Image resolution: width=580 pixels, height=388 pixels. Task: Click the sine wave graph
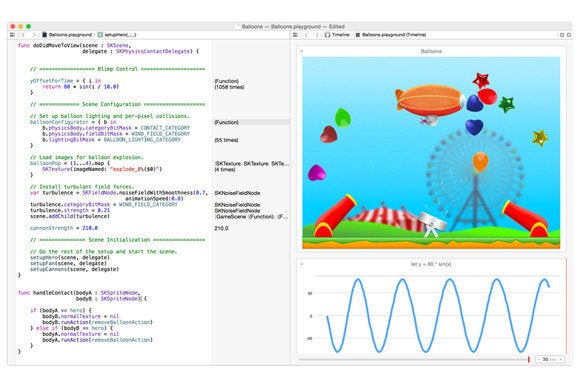[438, 315]
